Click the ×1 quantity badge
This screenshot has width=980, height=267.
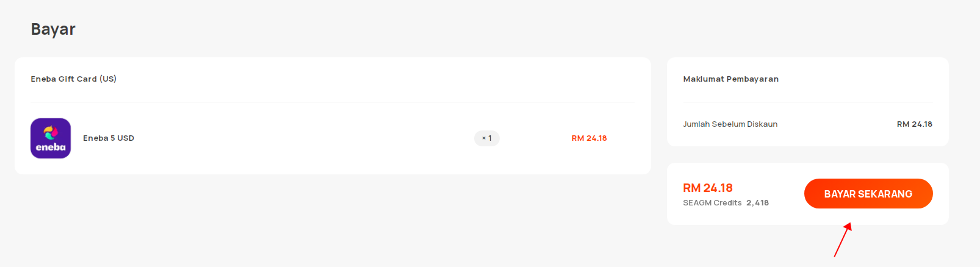tap(487, 138)
